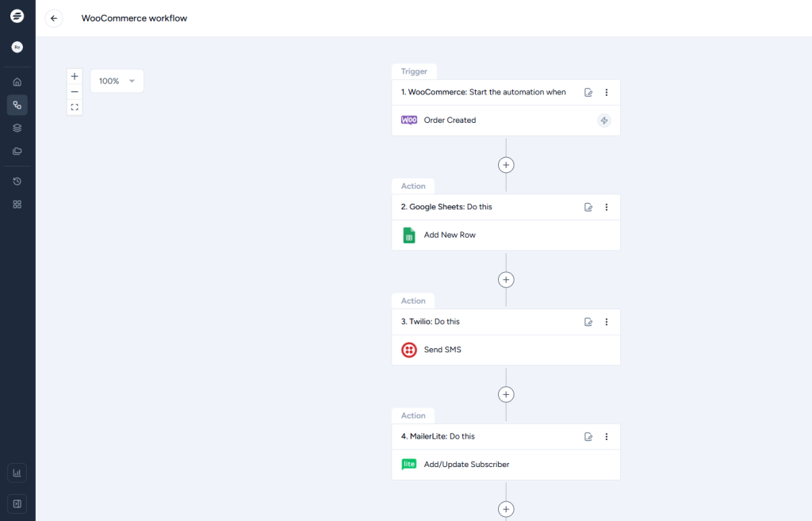Add step between Twilio and MailerLite

pyautogui.click(x=506, y=394)
